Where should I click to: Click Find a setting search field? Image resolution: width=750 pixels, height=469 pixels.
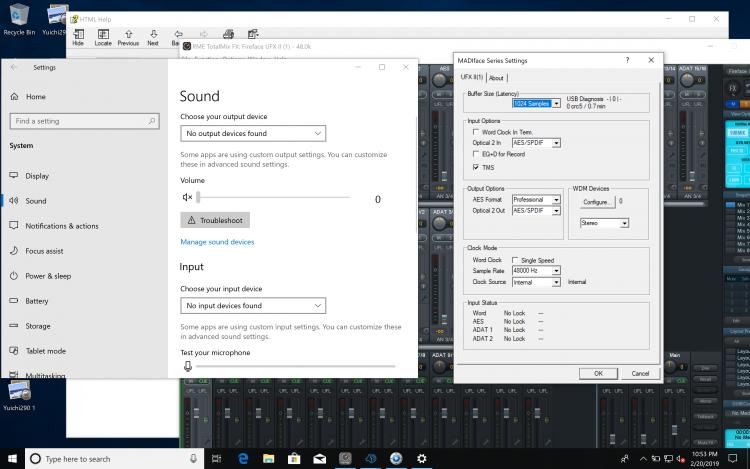point(84,121)
